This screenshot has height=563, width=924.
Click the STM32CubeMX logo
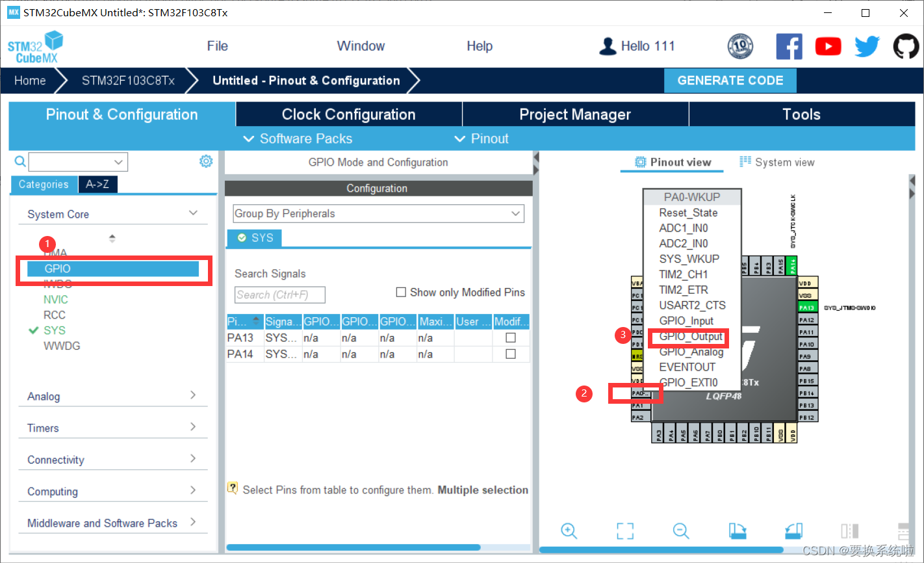click(x=35, y=47)
